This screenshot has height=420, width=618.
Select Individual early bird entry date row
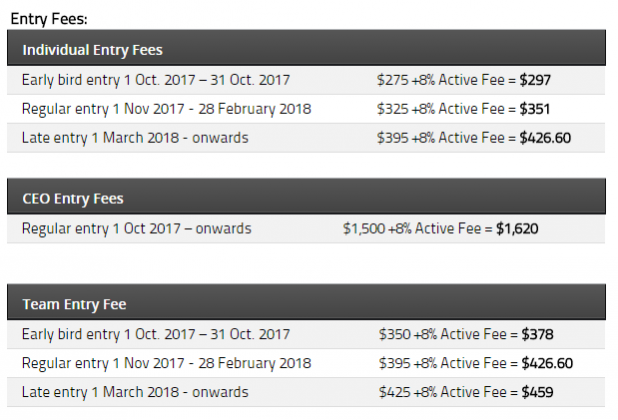[306, 80]
